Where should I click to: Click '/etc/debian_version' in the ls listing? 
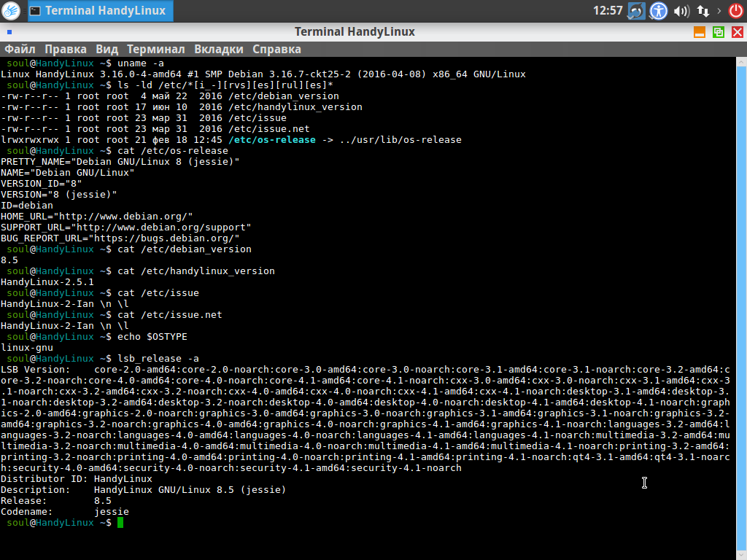[x=284, y=96]
